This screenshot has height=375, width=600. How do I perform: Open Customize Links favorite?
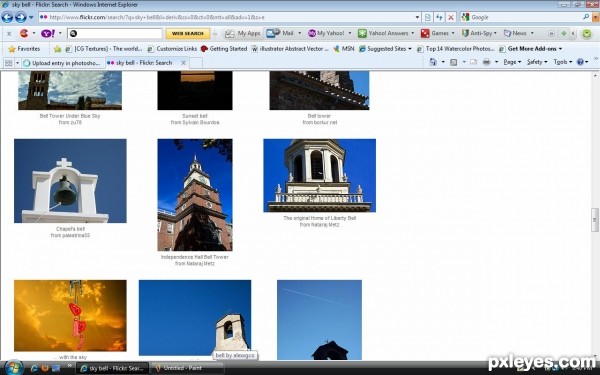click(x=172, y=49)
